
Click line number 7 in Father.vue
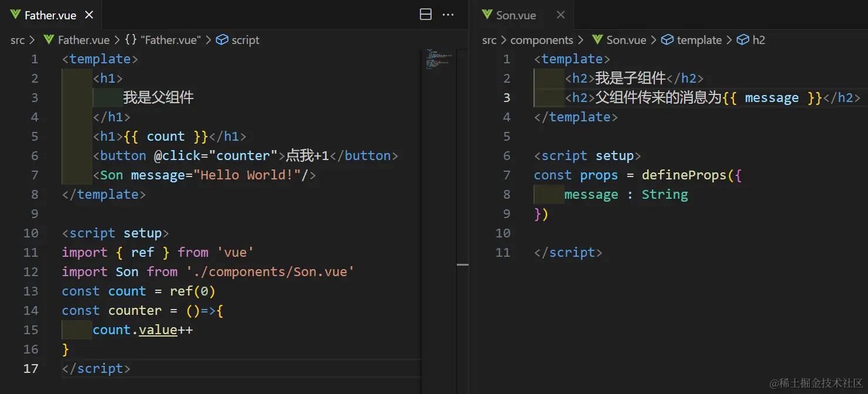coord(34,175)
